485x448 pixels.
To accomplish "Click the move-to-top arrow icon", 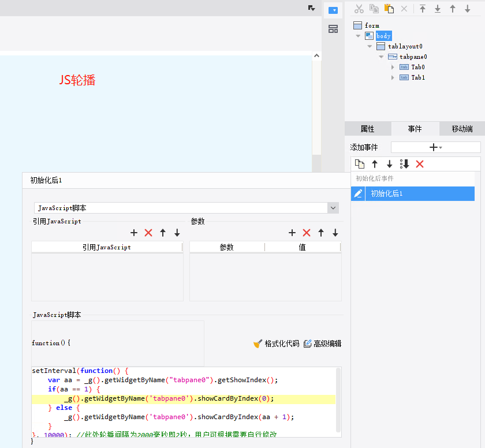I will (x=423, y=9).
